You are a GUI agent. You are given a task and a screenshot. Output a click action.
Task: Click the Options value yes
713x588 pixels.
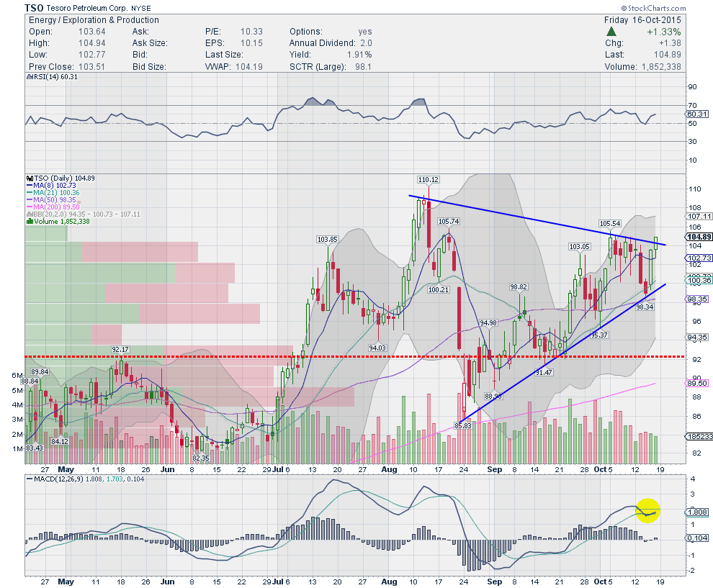coord(364,32)
